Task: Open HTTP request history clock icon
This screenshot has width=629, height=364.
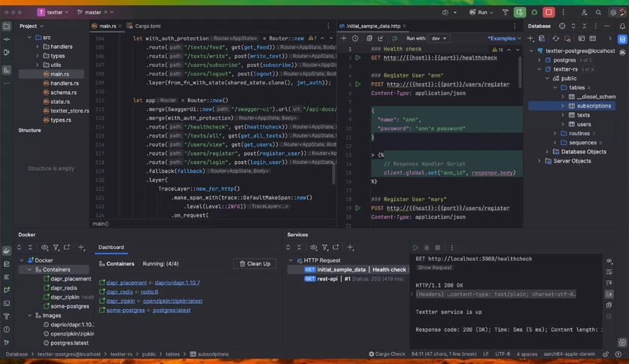Action: [355, 38]
